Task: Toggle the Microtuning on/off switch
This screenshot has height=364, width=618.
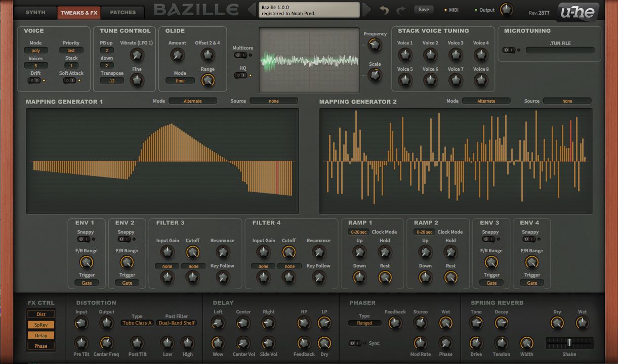Action: 509,50
